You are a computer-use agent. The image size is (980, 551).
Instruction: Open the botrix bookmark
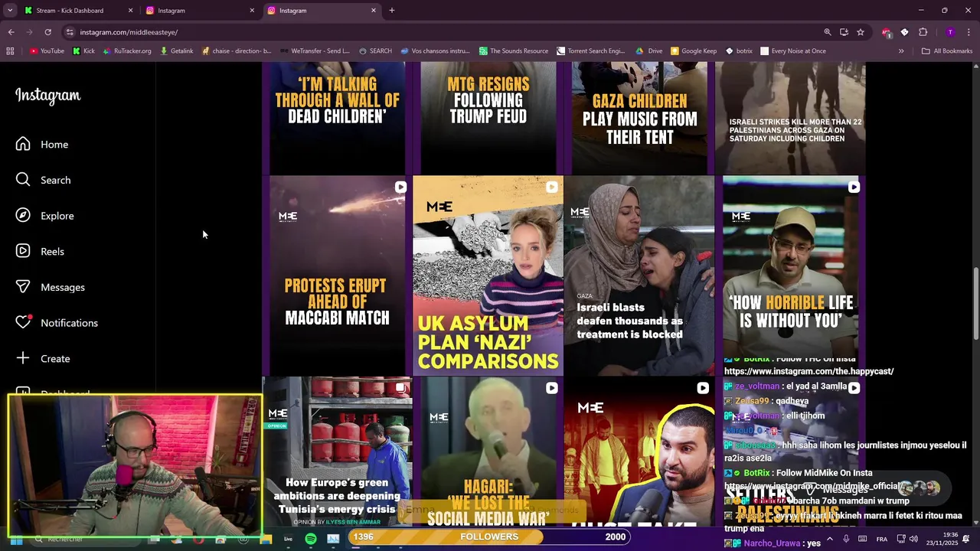(x=739, y=51)
